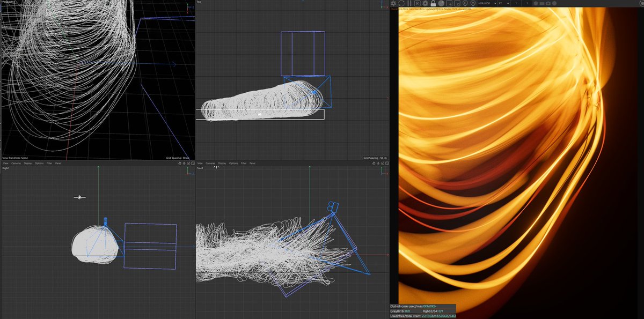Select the pick focus icon
This screenshot has height=319, width=644.
pos(465,3)
